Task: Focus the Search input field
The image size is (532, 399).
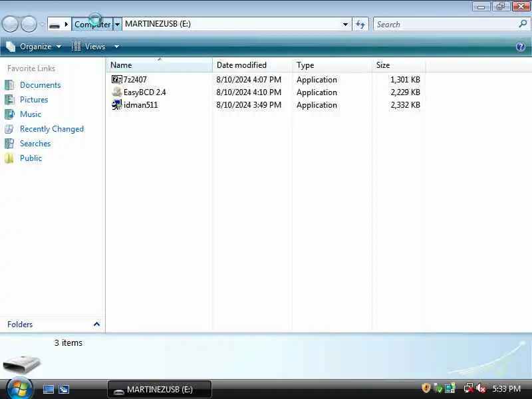Action: [x=446, y=24]
